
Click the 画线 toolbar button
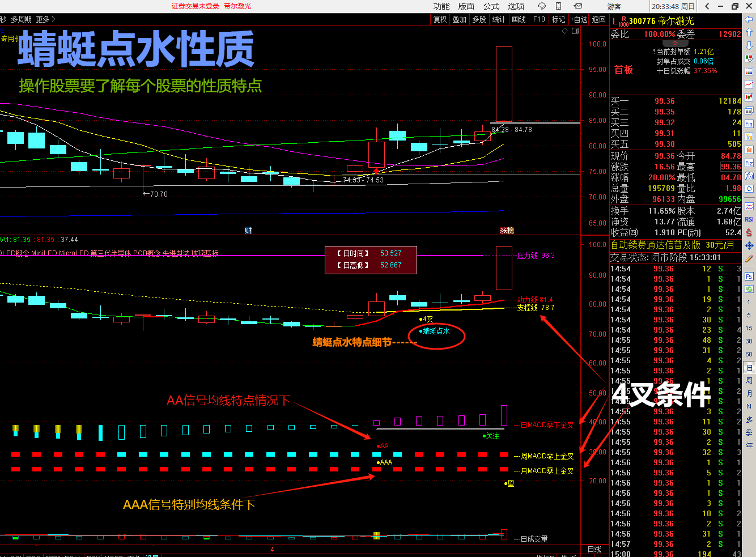[519, 19]
